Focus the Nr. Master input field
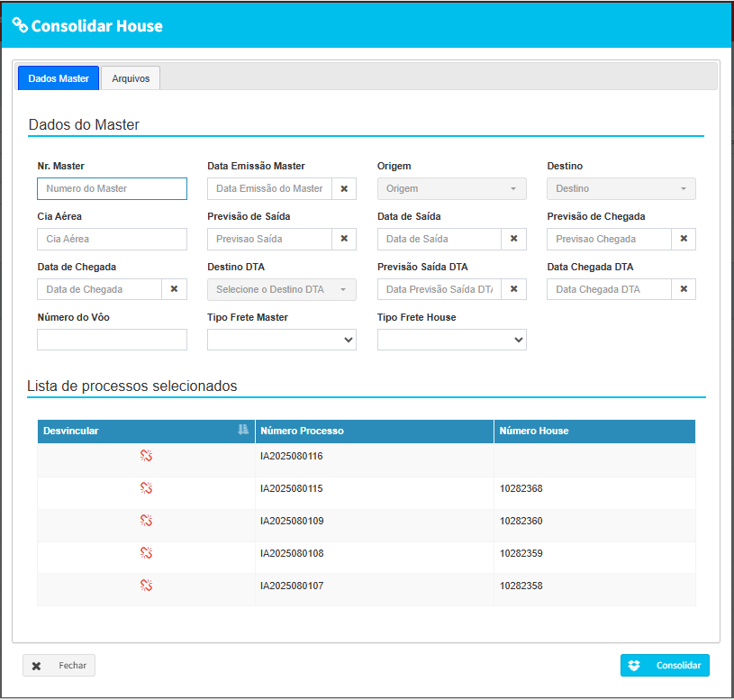 [x=112, y=188]
